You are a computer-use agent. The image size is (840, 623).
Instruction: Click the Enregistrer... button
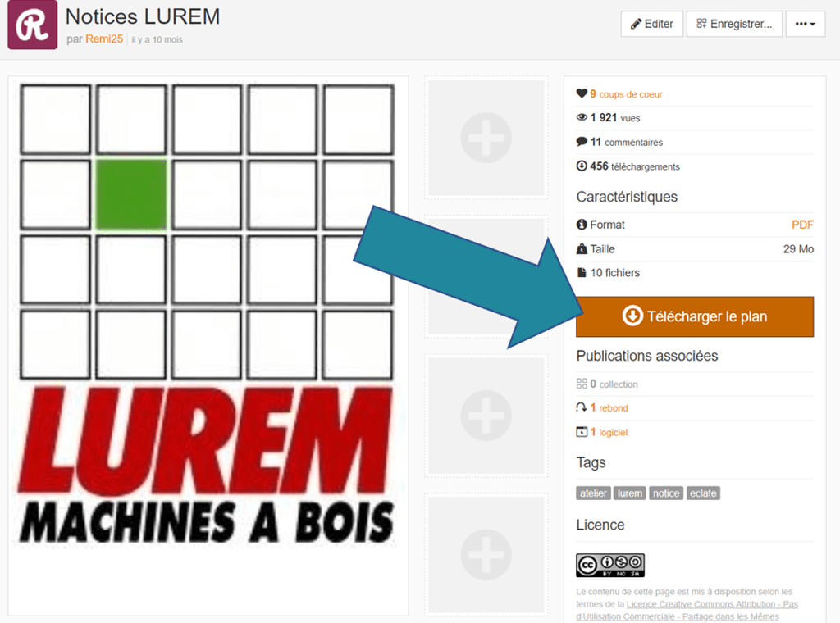click(734, 24)
